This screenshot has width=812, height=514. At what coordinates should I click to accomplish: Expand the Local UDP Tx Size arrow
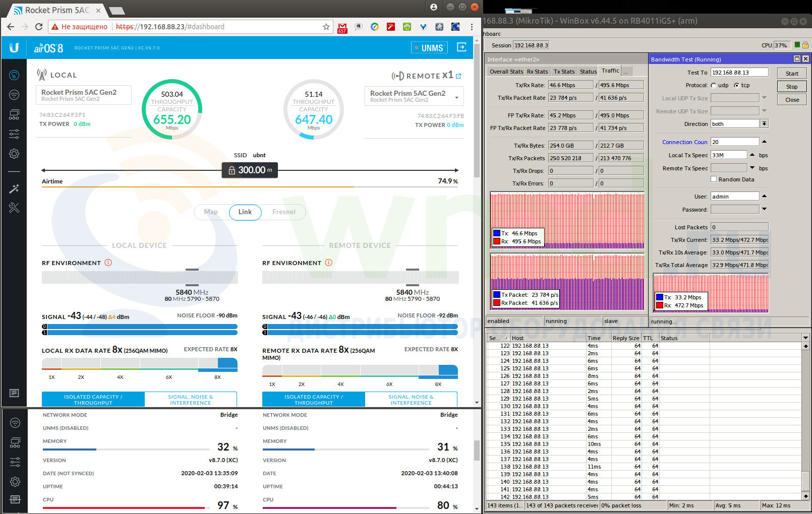click(x=764, y=98)
